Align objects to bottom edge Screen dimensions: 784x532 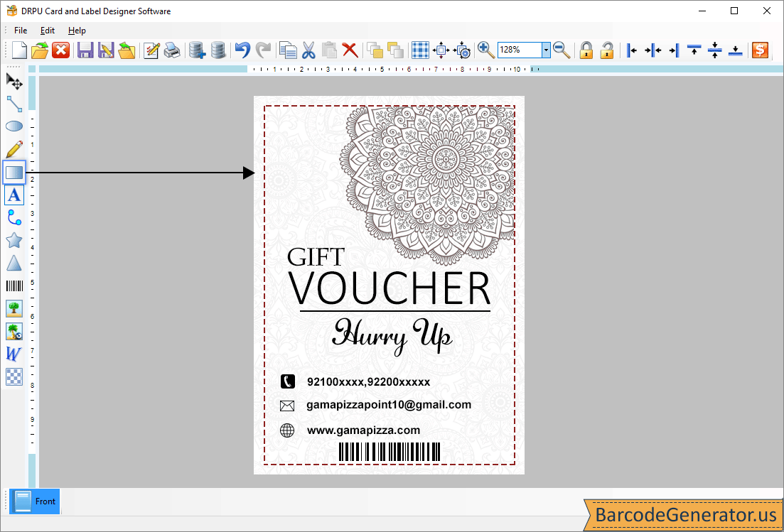point(736,50)
